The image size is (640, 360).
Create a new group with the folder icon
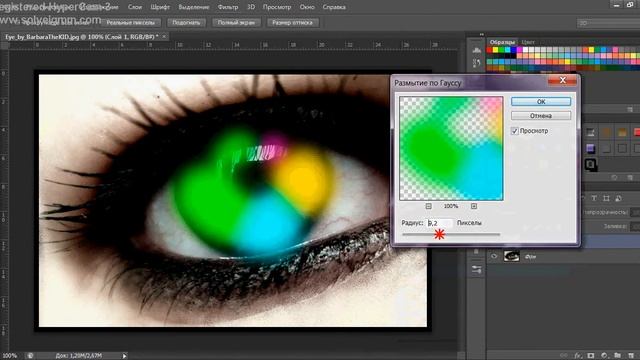(x=618, y=356)
